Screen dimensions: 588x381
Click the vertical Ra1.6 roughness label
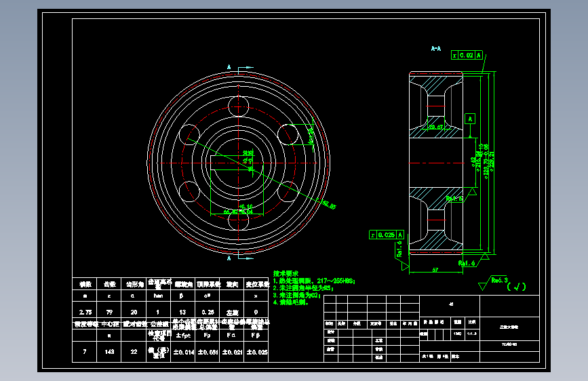399,249
